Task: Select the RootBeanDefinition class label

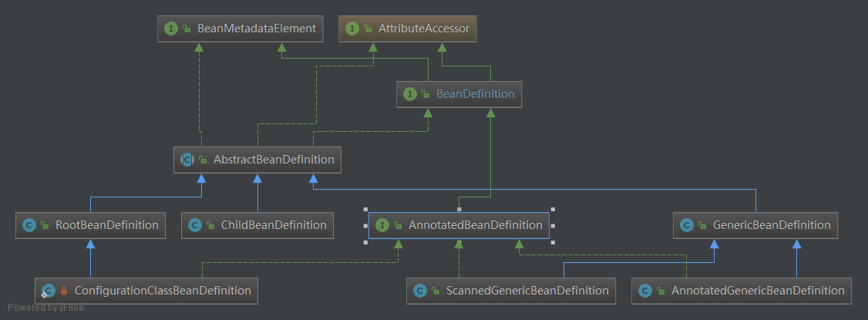Action: (x=106, y=225)
